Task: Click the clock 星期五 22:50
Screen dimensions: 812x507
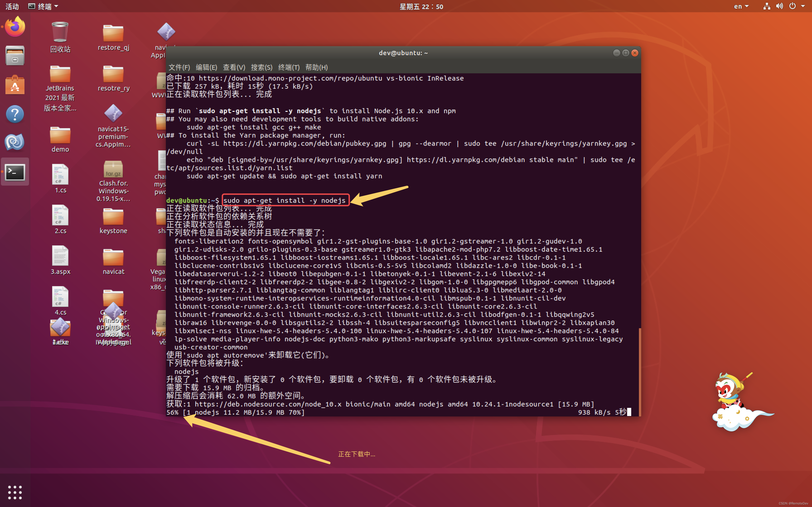Action: coord(421,6)
